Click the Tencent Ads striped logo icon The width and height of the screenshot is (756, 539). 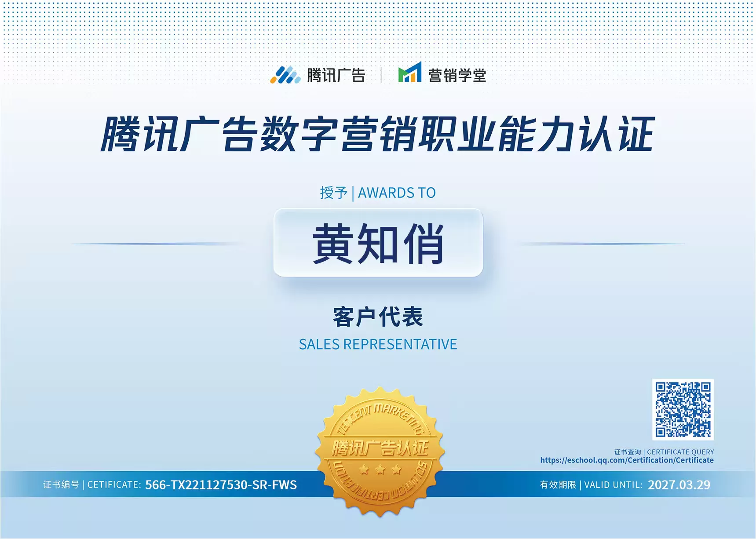(285, 75)
